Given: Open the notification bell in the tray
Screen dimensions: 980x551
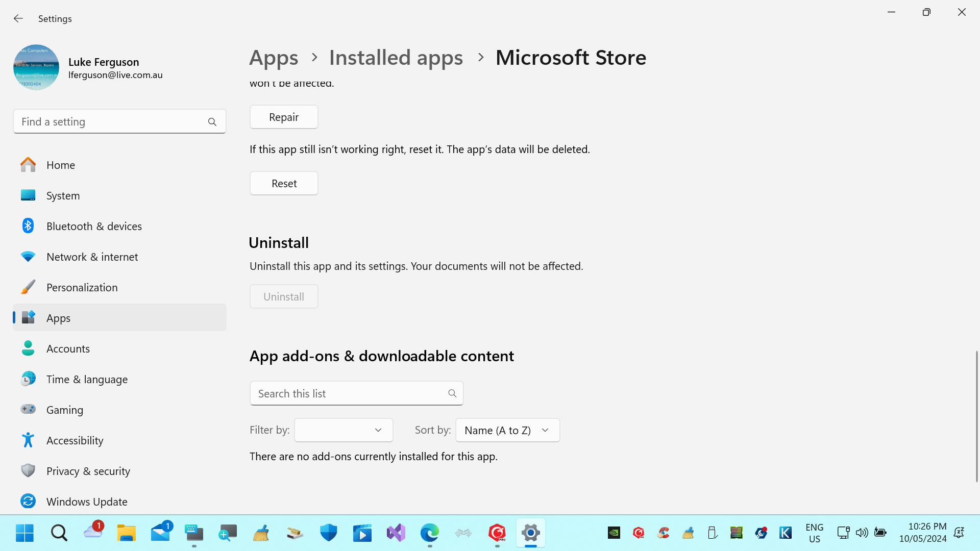Looking at the screenshot, I should click(x=959, y=533).
